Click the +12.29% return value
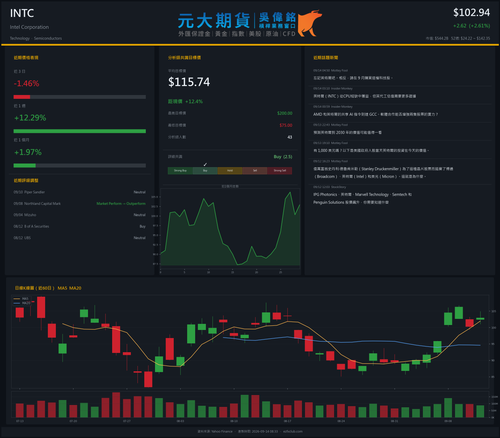Screen dimensions: 500x438 (30, 118)
